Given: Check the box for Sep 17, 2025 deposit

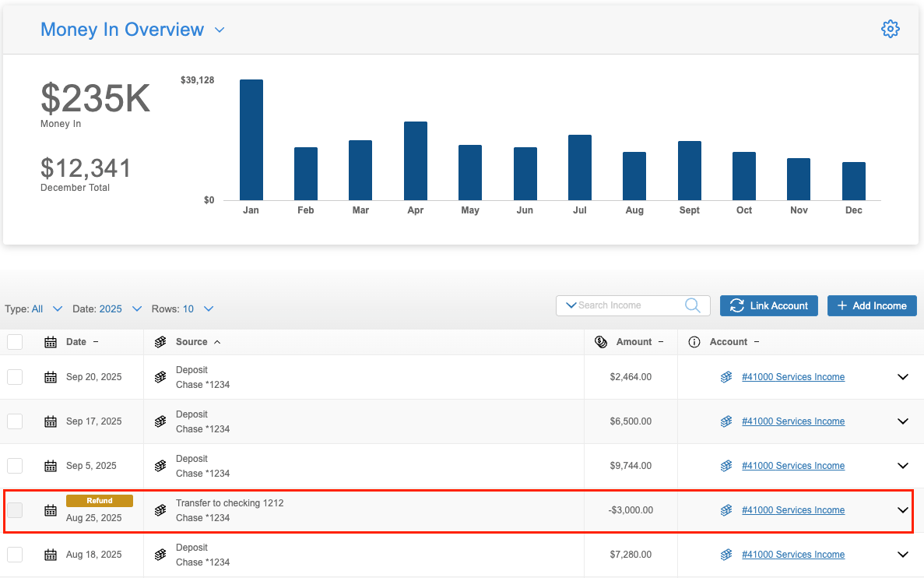Looking at the screenshot, I should click(15, 421).
